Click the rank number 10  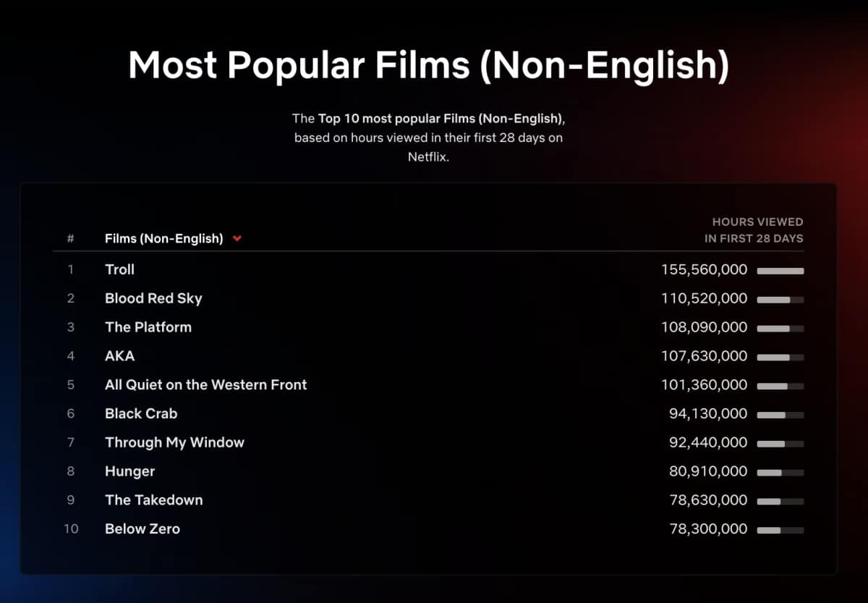pyautogui.click(x=71, y=529)
